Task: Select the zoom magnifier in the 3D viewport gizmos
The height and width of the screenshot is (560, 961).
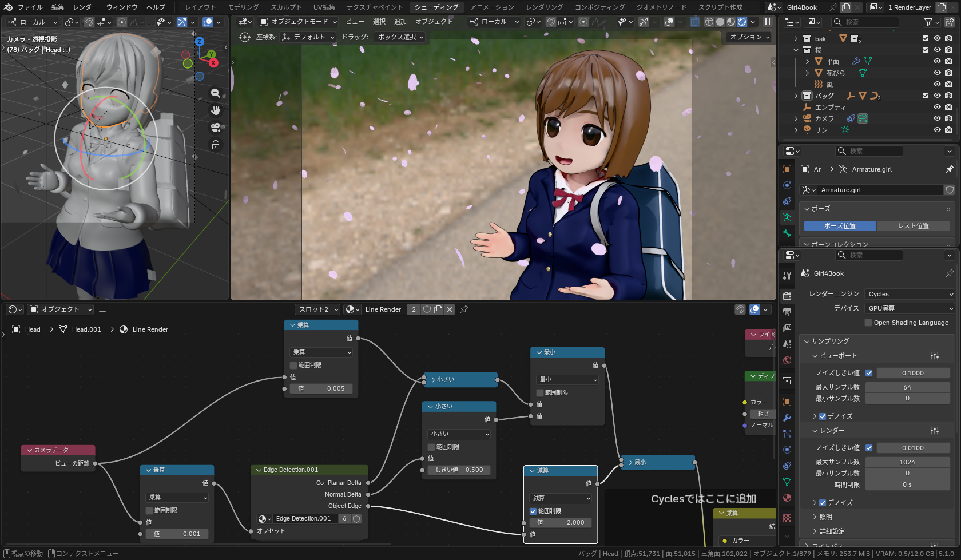Action: (x=215, y=93)
